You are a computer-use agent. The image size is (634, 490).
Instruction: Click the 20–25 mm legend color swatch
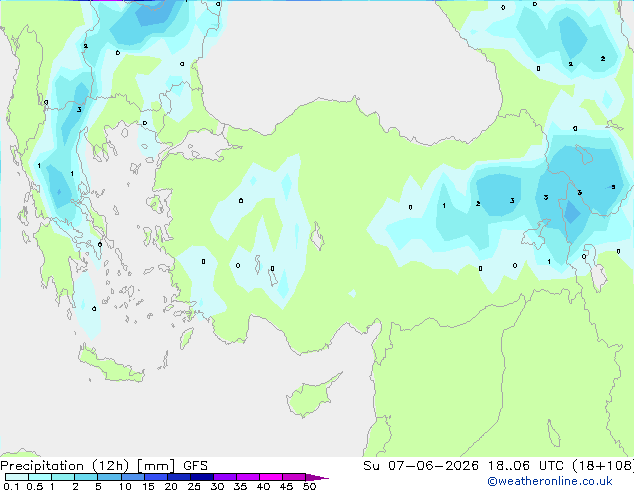179,477
